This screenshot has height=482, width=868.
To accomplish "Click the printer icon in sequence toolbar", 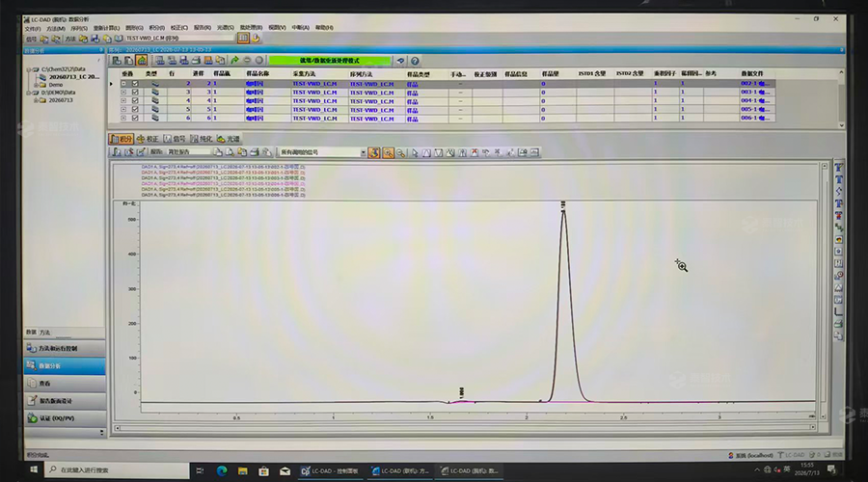I will point(196,61).
